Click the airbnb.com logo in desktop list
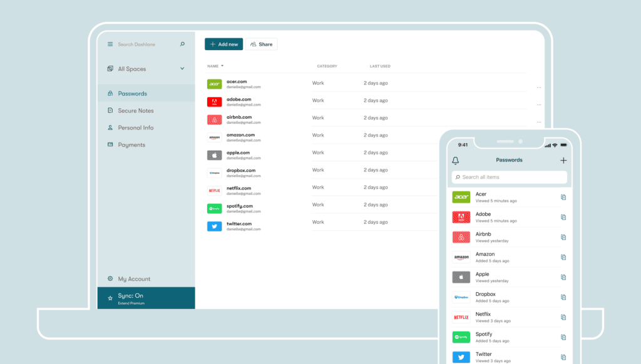 pyautogui.click(x=214, y=119)
